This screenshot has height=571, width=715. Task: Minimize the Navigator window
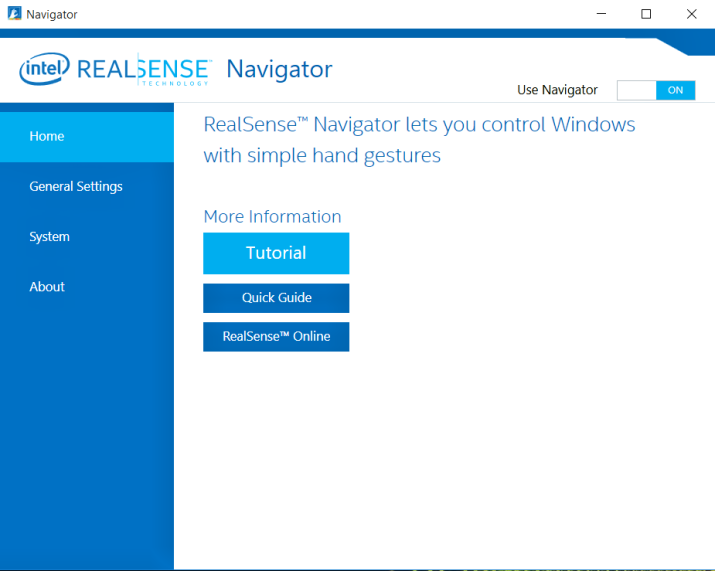coord(601,14)
